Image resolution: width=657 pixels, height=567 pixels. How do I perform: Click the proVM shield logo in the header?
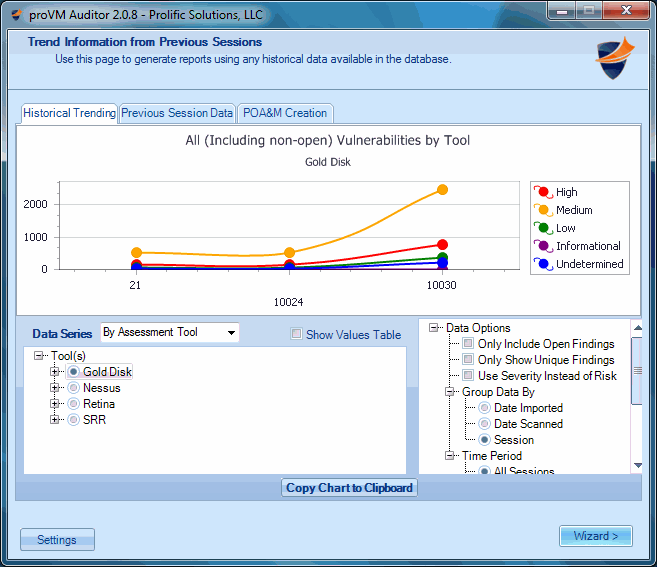tap(614, 58)
